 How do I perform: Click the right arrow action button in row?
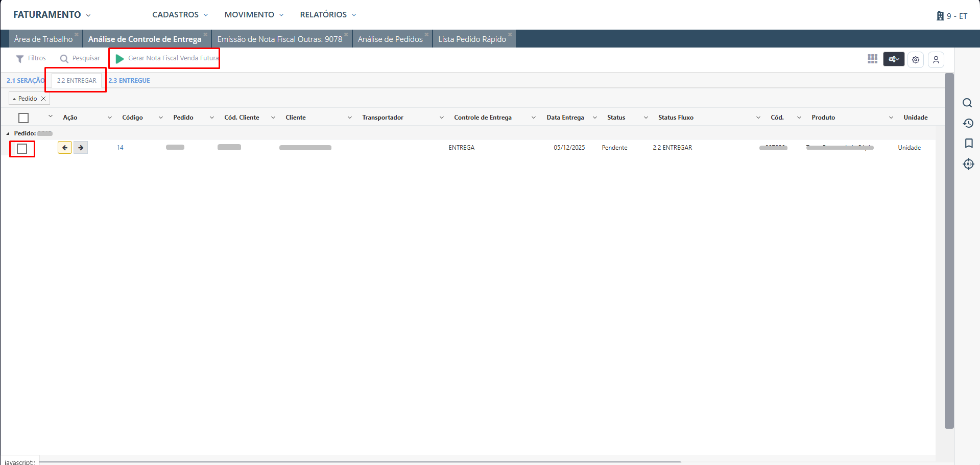click(81, 148)
